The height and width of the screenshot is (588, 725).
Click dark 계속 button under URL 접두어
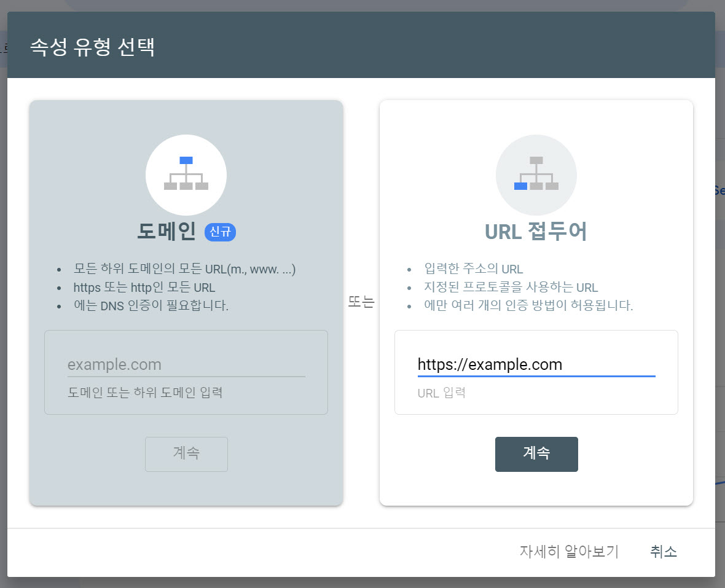click(x=536, y=454)
